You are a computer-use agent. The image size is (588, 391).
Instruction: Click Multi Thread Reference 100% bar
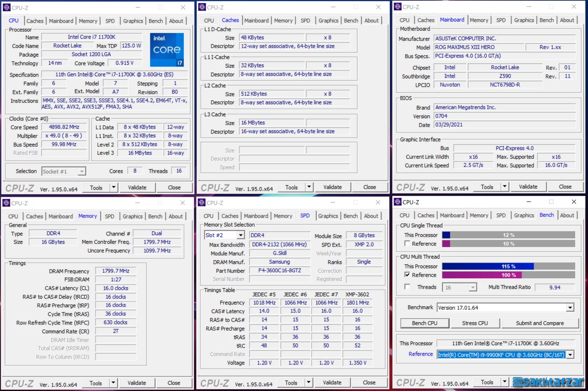[509, 275]
